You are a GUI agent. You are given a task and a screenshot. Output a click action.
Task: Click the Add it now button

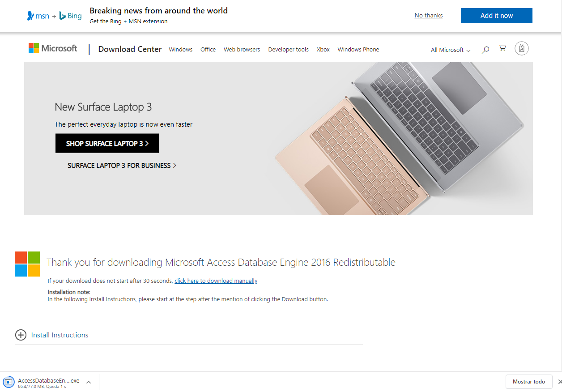(497, 16)
